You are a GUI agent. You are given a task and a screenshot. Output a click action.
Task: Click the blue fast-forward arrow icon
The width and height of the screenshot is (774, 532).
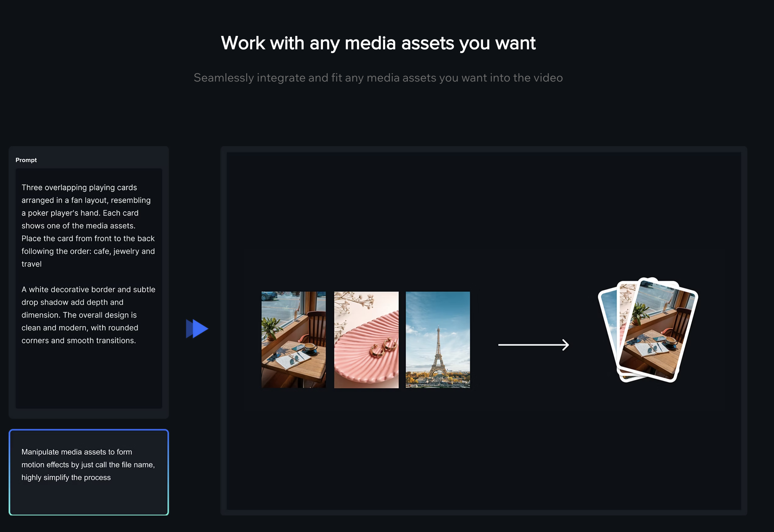point(197,329)
